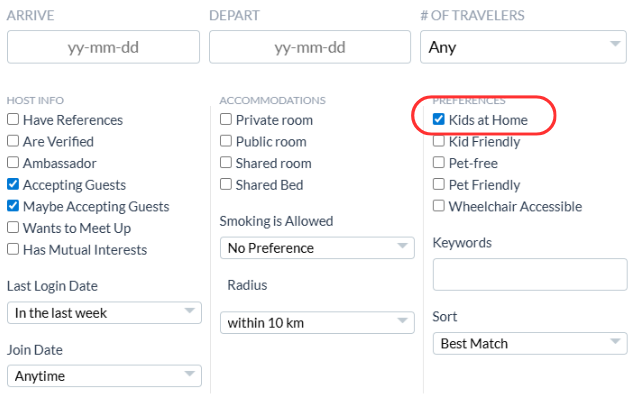Check the Have References checkbox
This screenshot has height=396, width=641.
pos(13,119)
